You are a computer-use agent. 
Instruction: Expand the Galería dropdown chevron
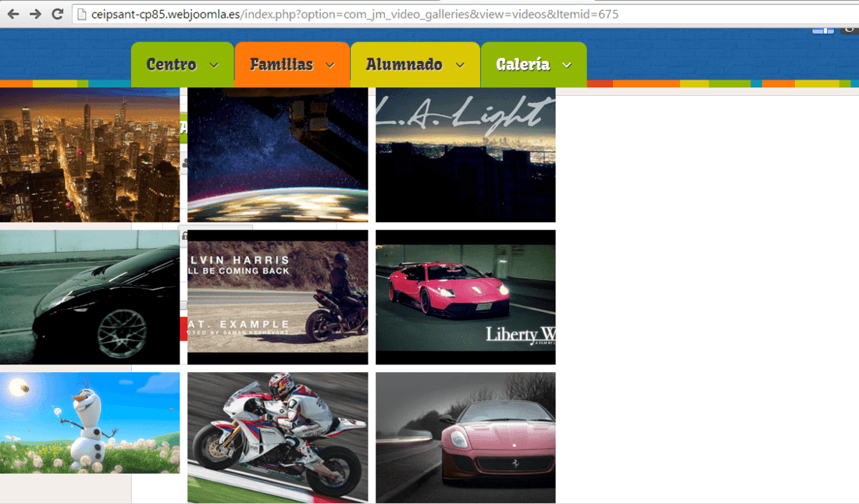click(567, 65)
